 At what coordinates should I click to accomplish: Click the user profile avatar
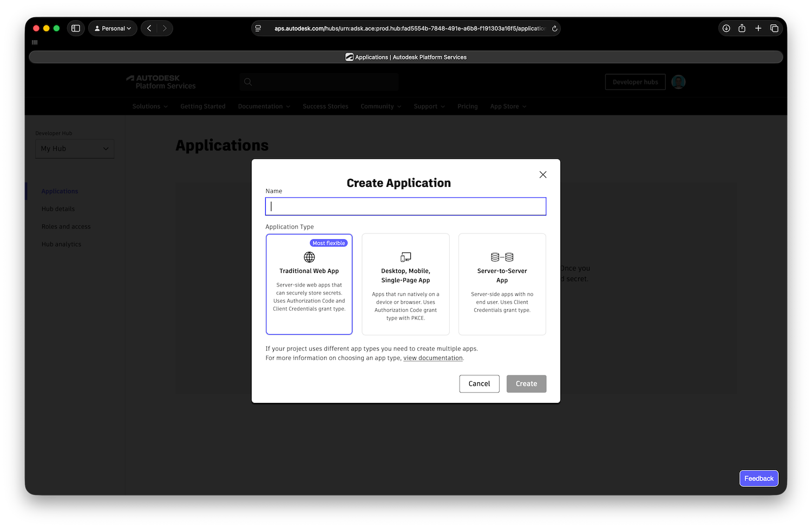tap(678, 82)
